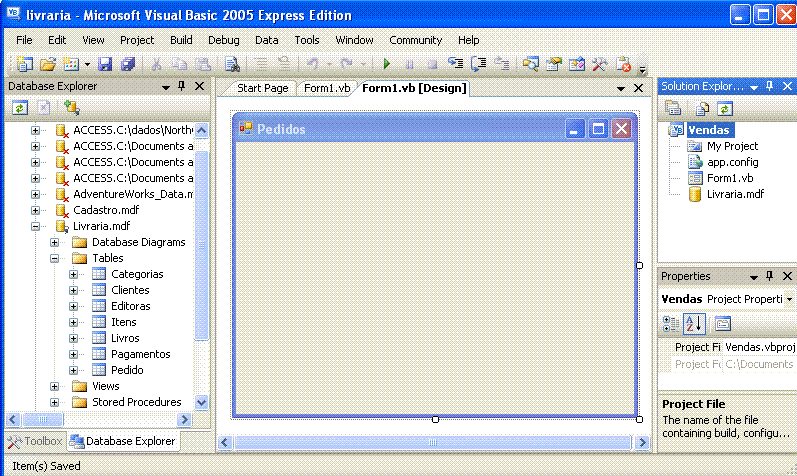Click the Save All toolbar icon

pyautogui.click(x=128, y=64)
